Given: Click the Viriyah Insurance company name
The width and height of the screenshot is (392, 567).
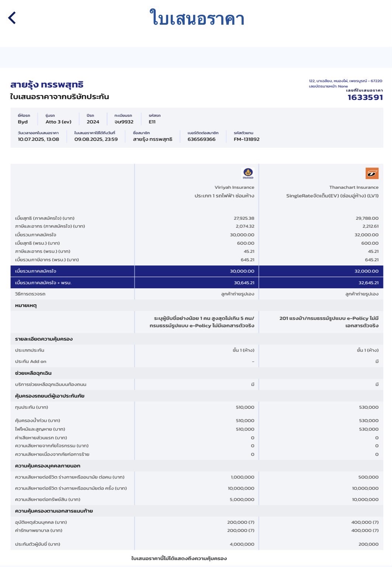Looking at the screenshot, I should (x=235, y=187).
